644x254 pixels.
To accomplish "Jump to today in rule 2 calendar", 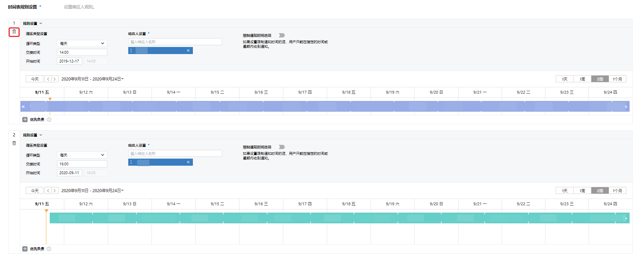I will [35, 191].
